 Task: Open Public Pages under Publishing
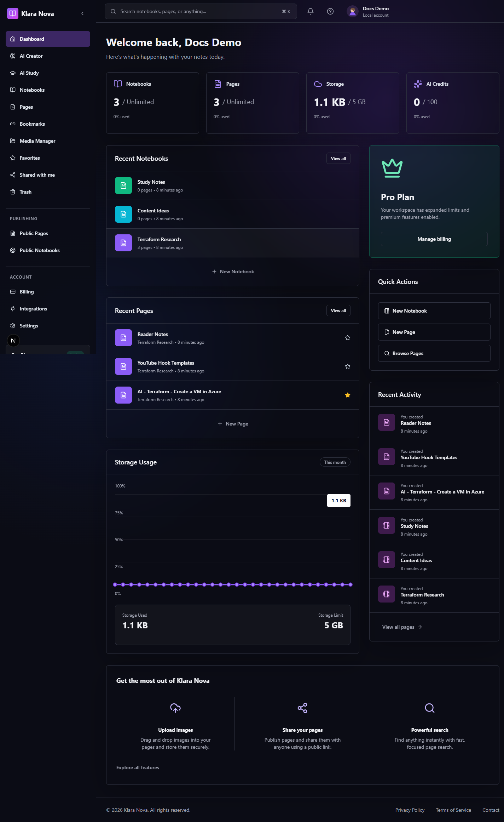[x=48, y=233]
